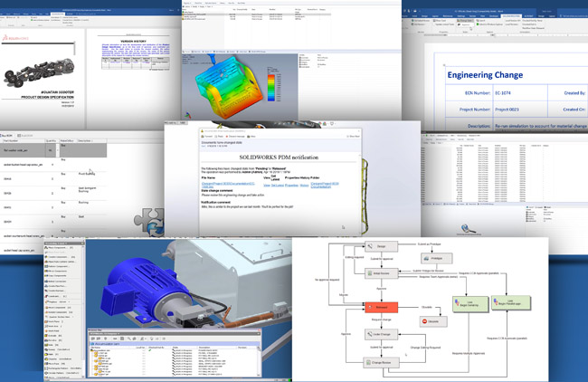
Task: Click the MOUNTAIN SCOOTER title on the cover page
Action: click(57, 92)
